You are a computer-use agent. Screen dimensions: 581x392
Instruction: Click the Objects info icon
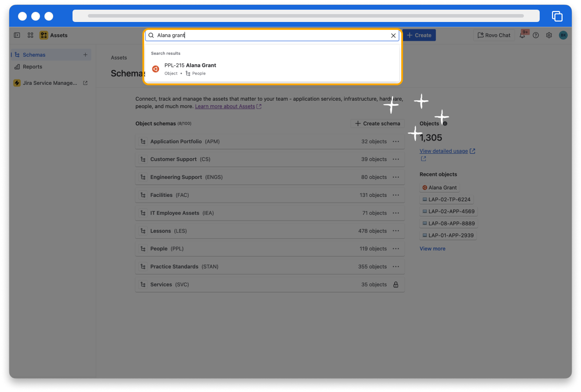coord(445,124)
